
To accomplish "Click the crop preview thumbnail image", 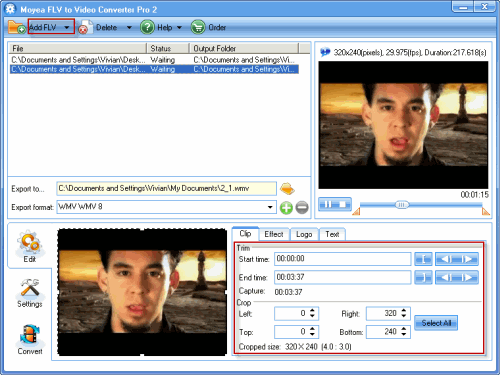I will click(x=142, y=292).
